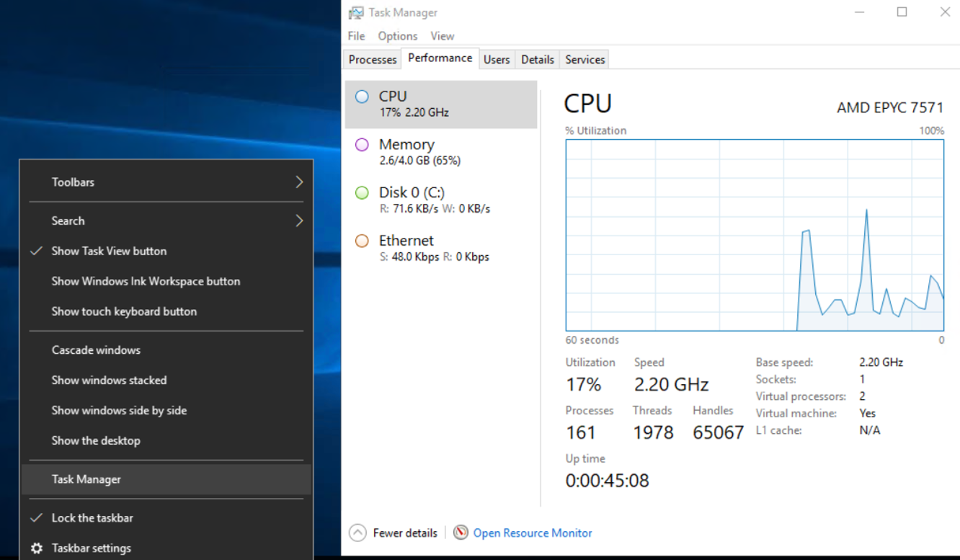Click the Fewer details button label

pyautogui.click(x=405, y=533)
